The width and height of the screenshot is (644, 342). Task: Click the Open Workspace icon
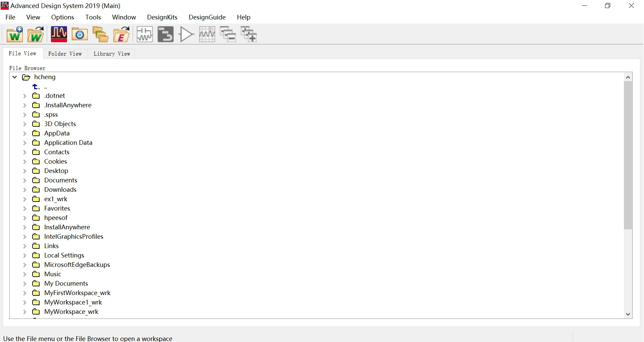[36, 34]
